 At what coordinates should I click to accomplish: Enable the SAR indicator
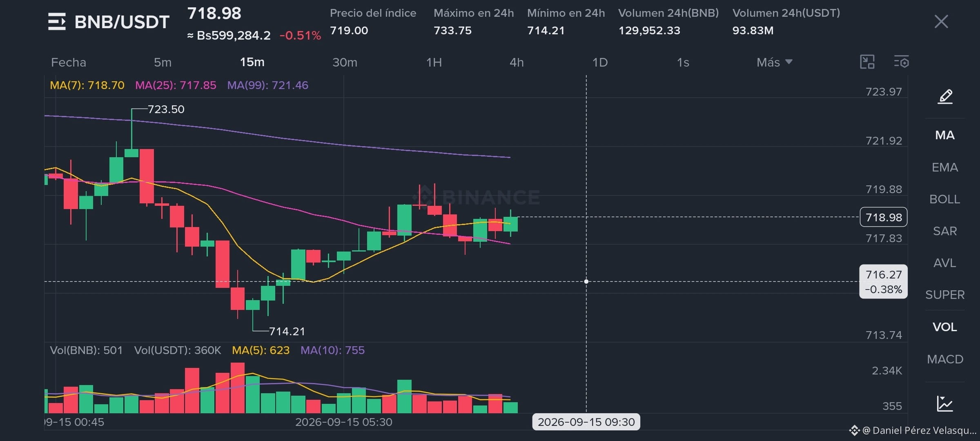click(945, 231)
